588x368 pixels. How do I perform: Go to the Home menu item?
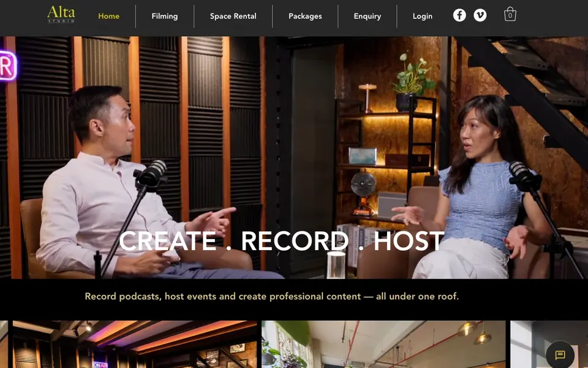[109, 16]
